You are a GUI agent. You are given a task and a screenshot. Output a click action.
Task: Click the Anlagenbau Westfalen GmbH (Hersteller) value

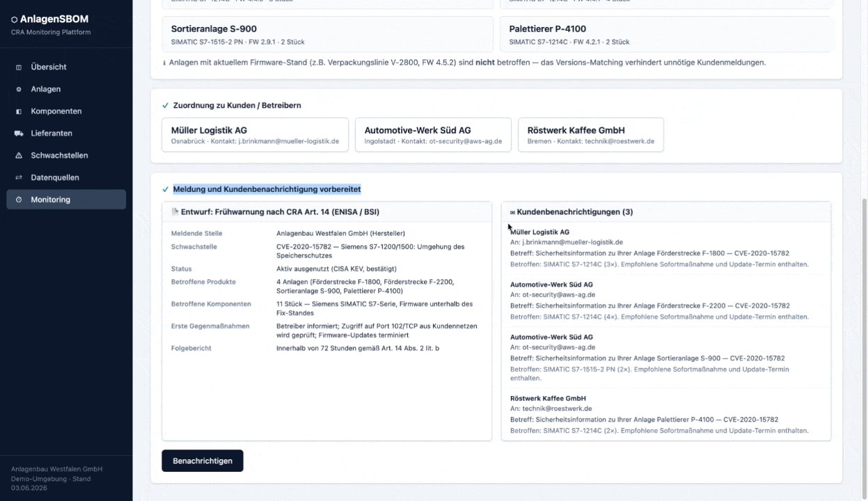[340, 234]
